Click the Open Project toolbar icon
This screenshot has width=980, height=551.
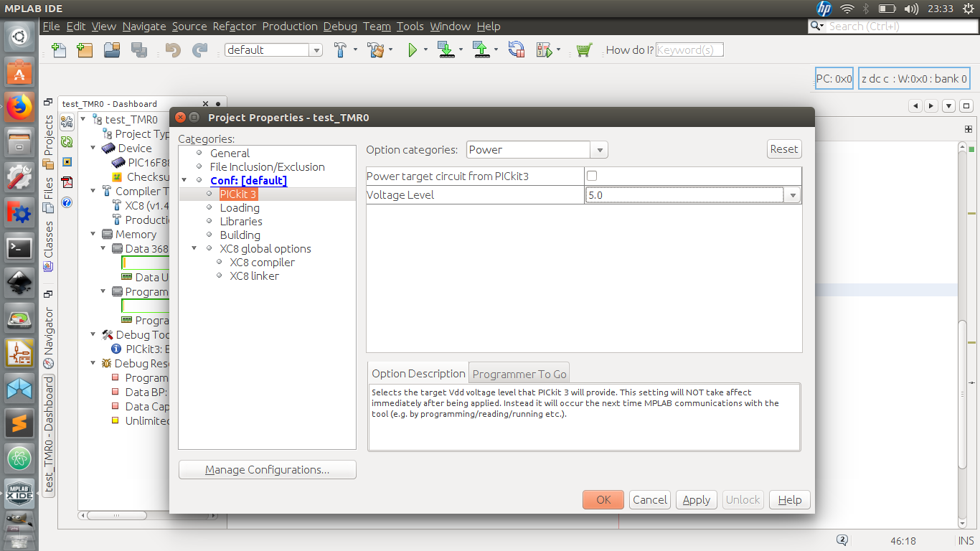[x=112, y=50]
